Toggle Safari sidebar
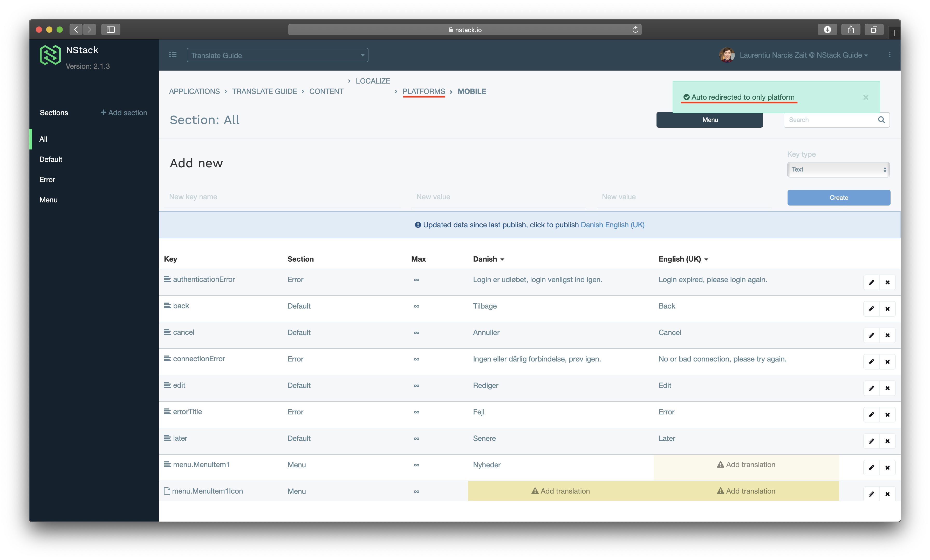Image resolution: width=930 pixels, height=560 pixels. (x=111, y=29)
